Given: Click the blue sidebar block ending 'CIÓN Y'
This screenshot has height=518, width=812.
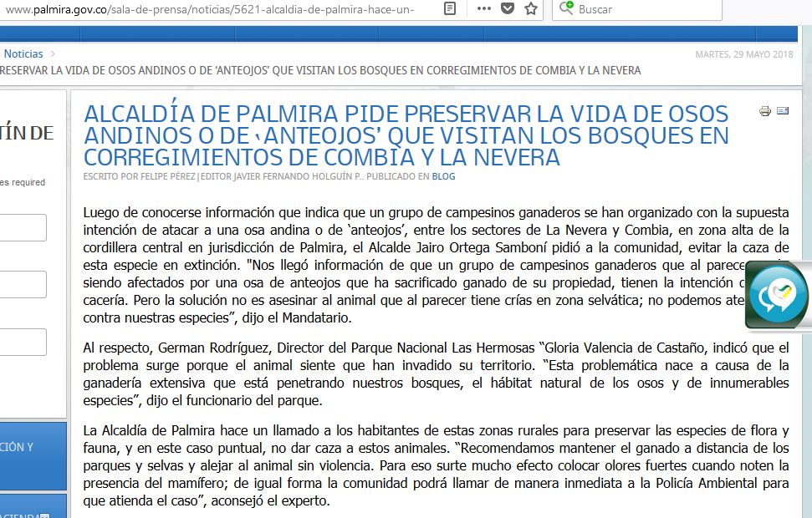Looking at the screenshot, I should [x=33, y=456].
